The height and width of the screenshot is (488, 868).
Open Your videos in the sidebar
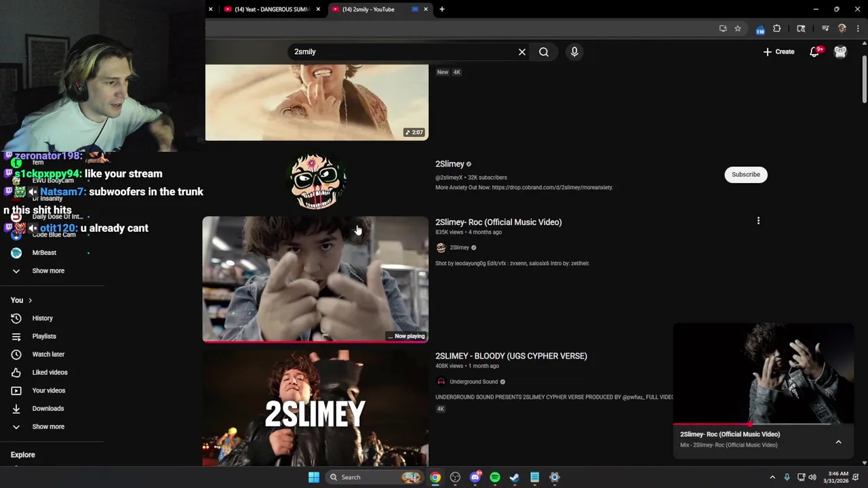tap(49, 390)
